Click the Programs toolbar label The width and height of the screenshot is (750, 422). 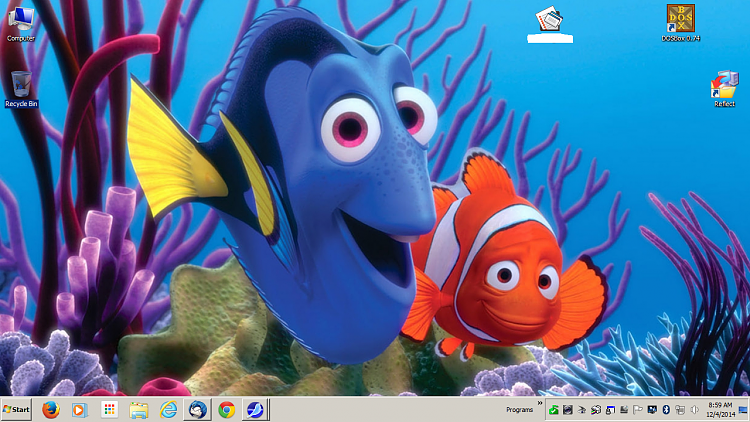click(x=519, y=410)
